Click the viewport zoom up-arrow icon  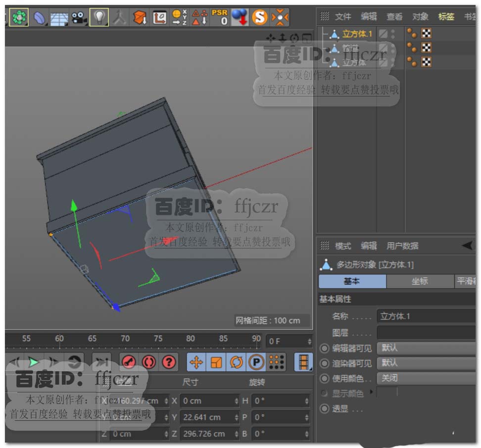click(283, 38)
